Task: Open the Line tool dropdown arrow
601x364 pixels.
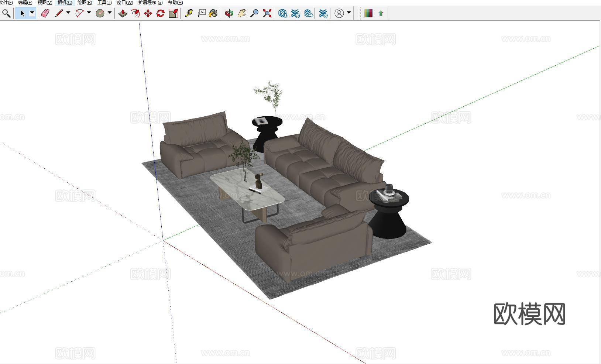Action: (68, 13)
